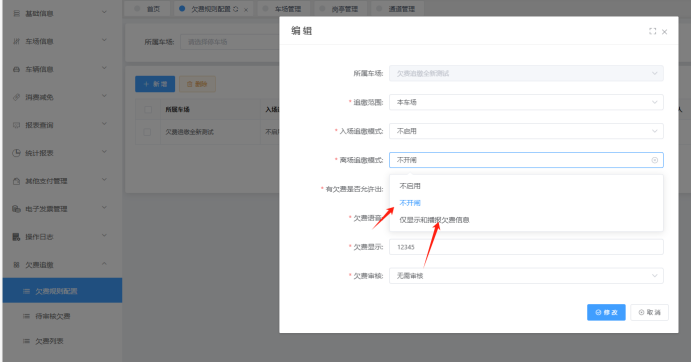Open the 欠费规则配置 sidebar item

(62, 291)
